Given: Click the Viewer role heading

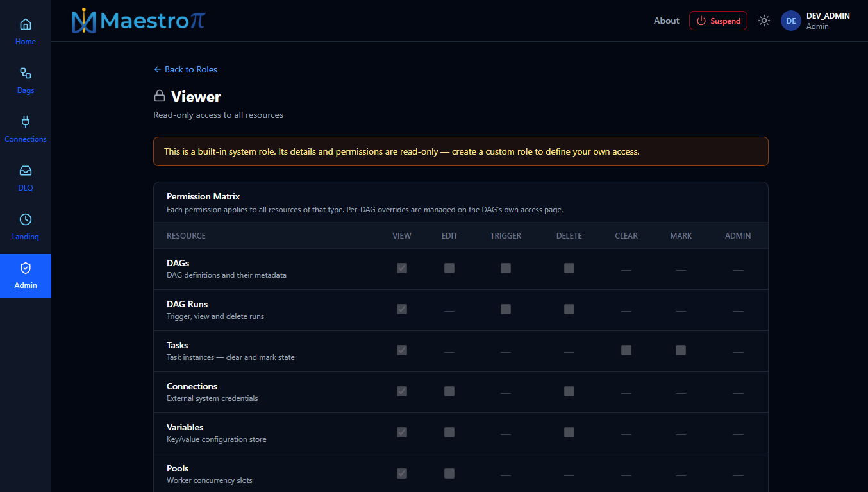Looking at the screenshot, I should (196, 97).
